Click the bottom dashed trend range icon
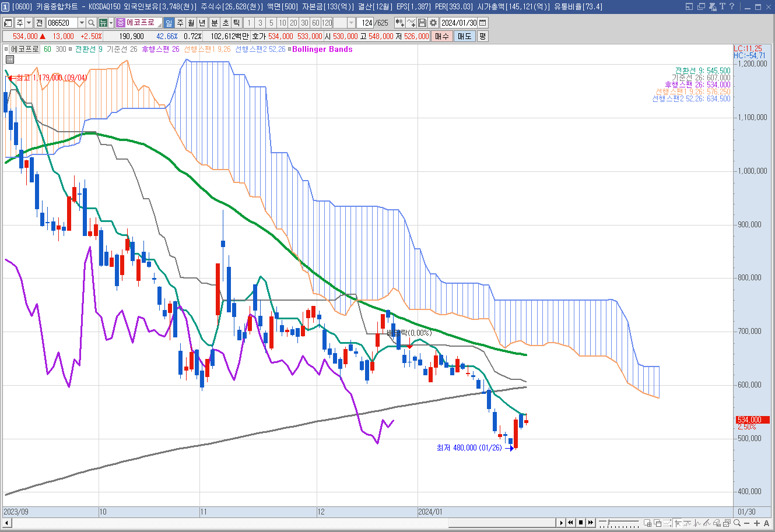The image size is (775, 532). click(x=667, y=523)
